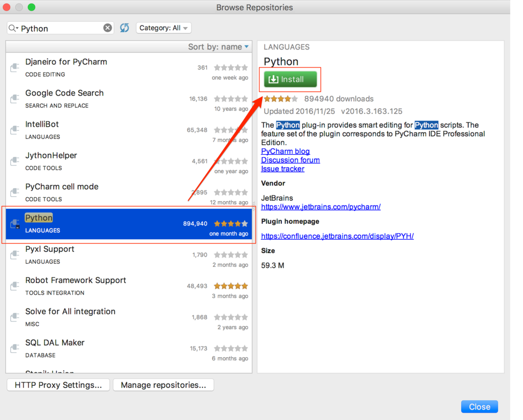Open the Discussion forum link
This screenshot has height=420, width=523.
pyautogui.click(x=290, y=160)
